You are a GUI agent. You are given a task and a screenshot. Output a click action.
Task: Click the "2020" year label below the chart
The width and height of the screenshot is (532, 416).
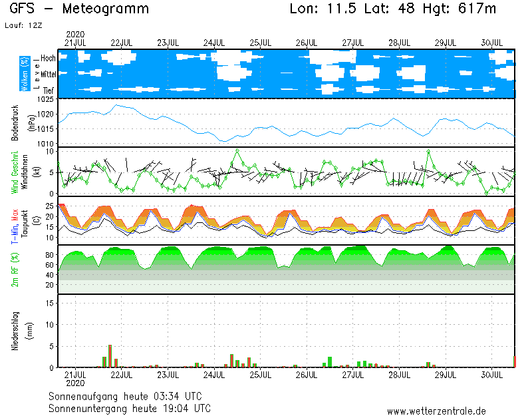coord(75,383)
